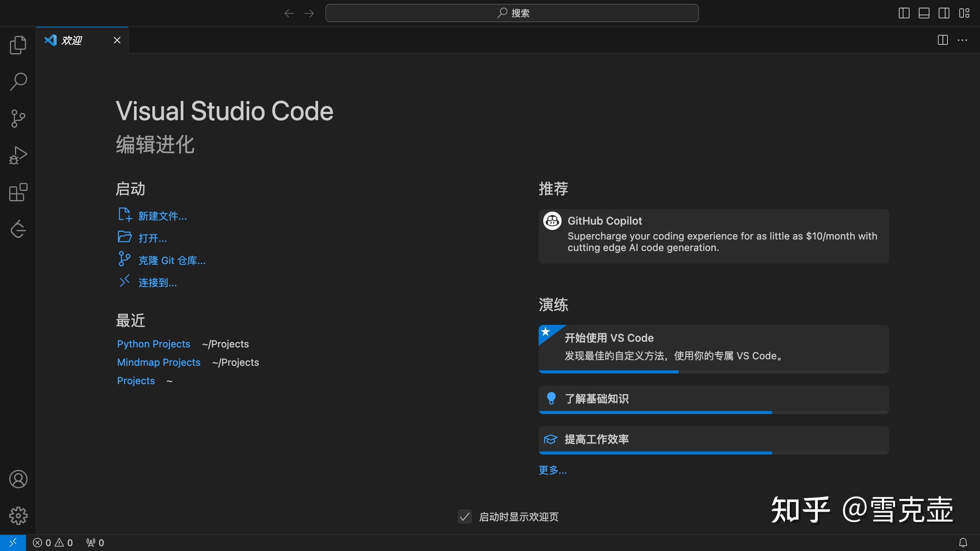
Task: Uncheck 启动时显示欢迎页 option
Action: pos(465,517)
